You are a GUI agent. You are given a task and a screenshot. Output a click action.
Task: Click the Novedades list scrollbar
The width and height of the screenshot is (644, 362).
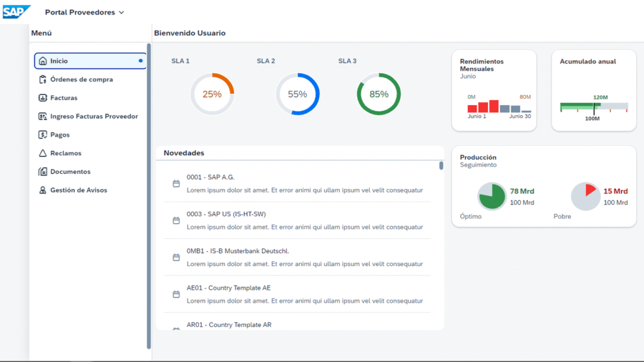coord(441,166)
